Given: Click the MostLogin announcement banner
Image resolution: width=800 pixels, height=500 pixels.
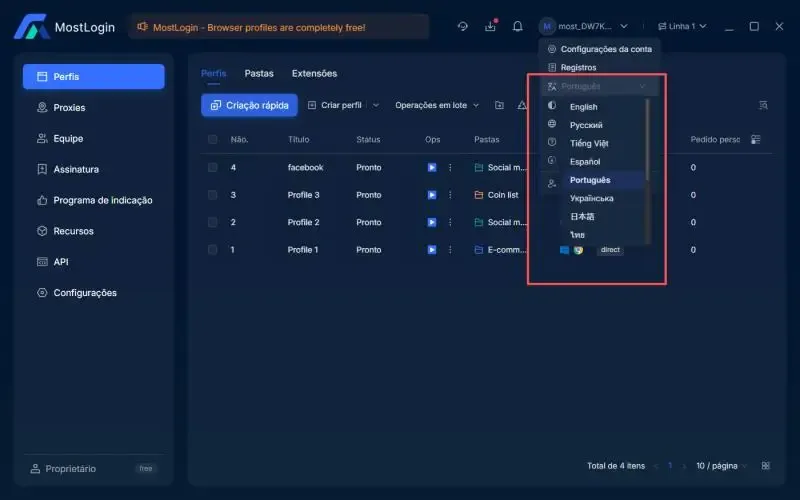Looking at the screenshot, I should tap(279, 27).
